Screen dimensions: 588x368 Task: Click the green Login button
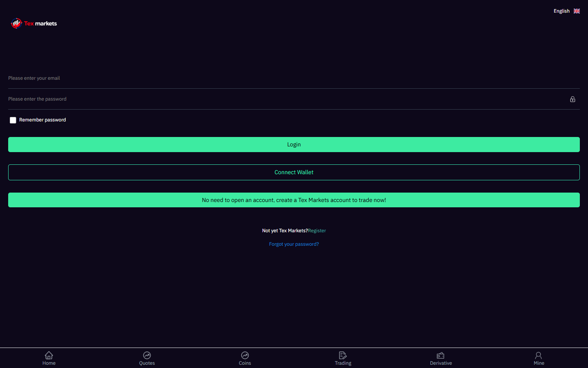(294, 144)
